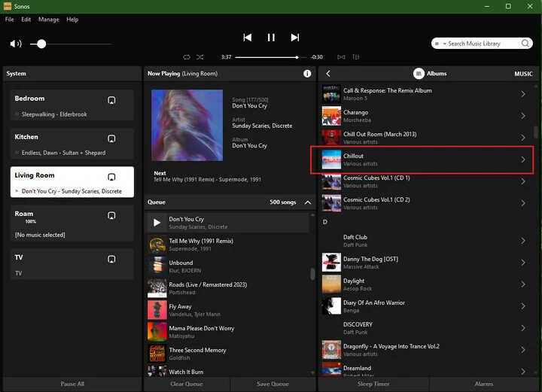Click MUSIC header label

point(523,74)
